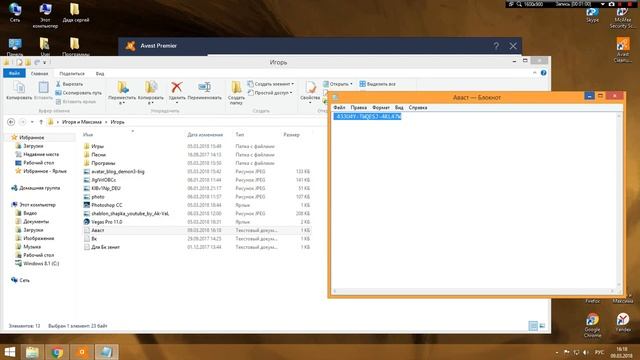
Task: Open the Файл tab in Explorer
Action: 14,73
